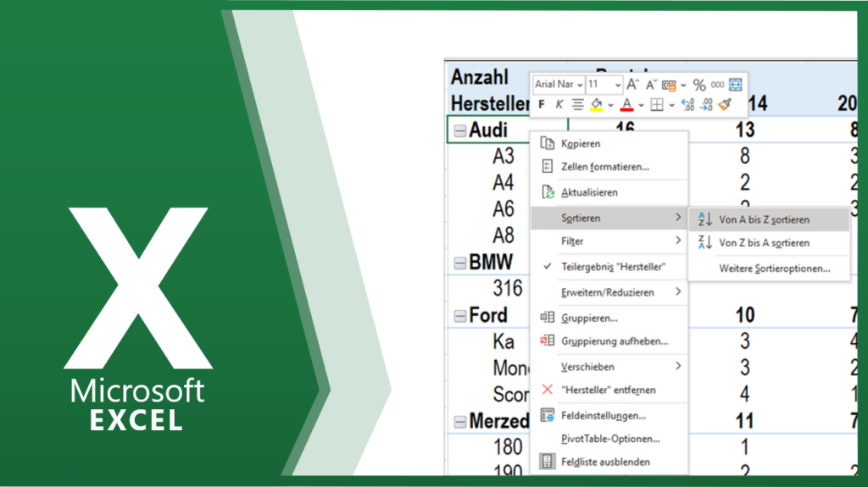Screen dimensions: 868x487
Task: Apply yellow fill color with bucket icon
Action: click(596, 104)
